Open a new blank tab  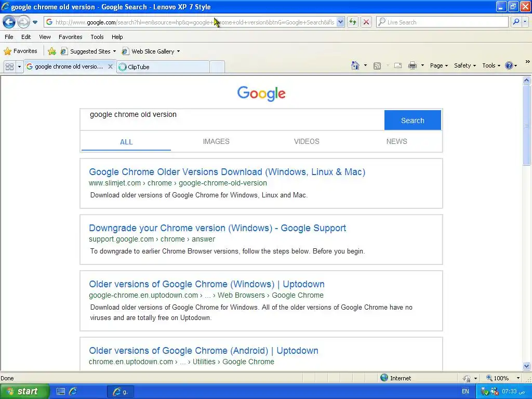217,67
